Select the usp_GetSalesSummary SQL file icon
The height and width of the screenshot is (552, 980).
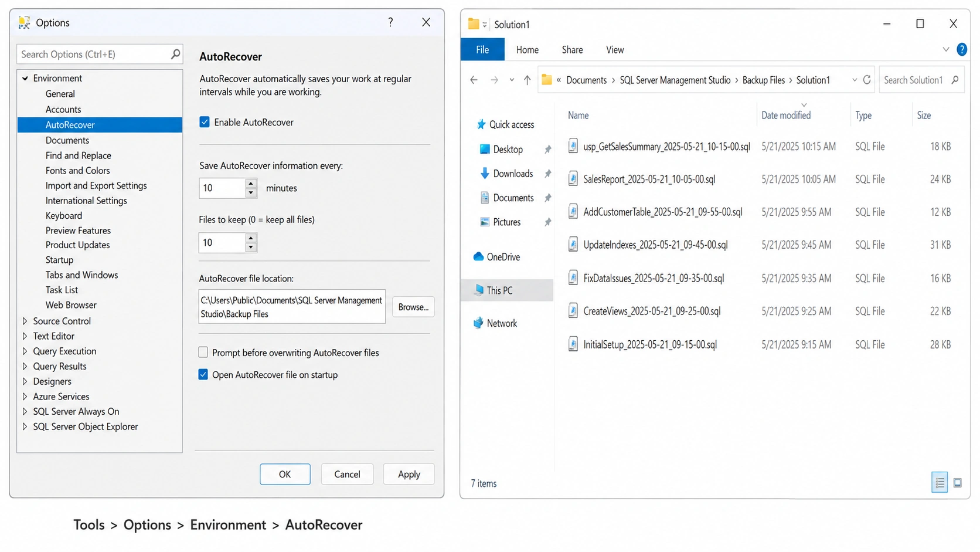tap(573, 146)
